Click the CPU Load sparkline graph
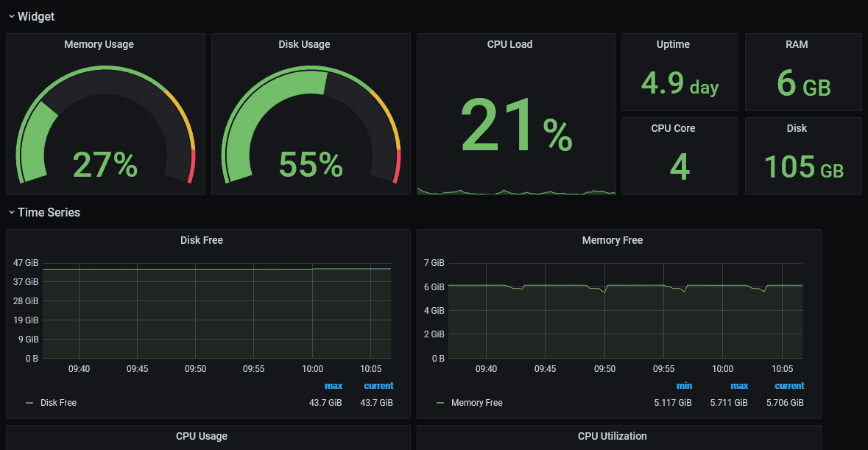This screenshot has width=868, height=450. pyautogui.click(x=516, y=191)
